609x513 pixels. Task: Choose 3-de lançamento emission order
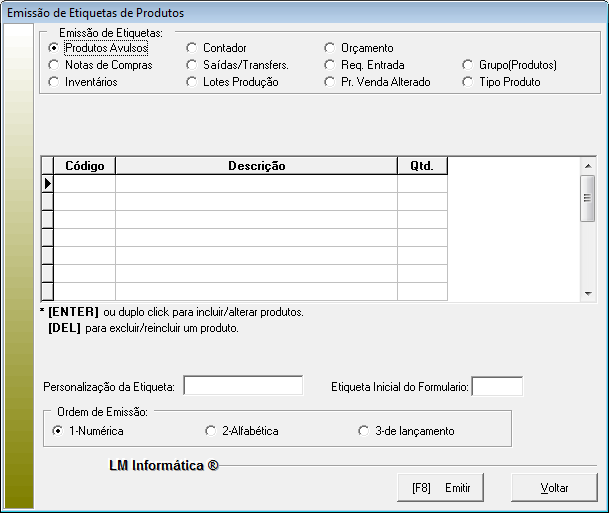click(x=364, y=431)
